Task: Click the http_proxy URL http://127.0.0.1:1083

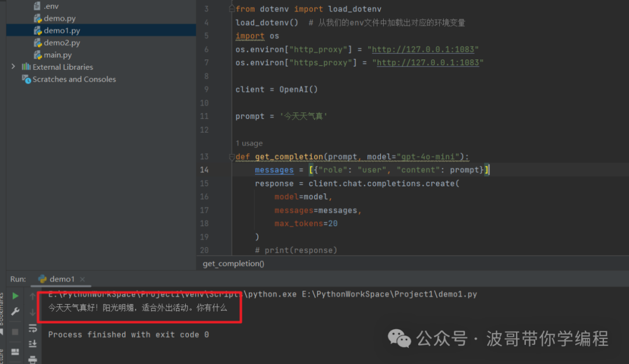Action: coord(423,50)
